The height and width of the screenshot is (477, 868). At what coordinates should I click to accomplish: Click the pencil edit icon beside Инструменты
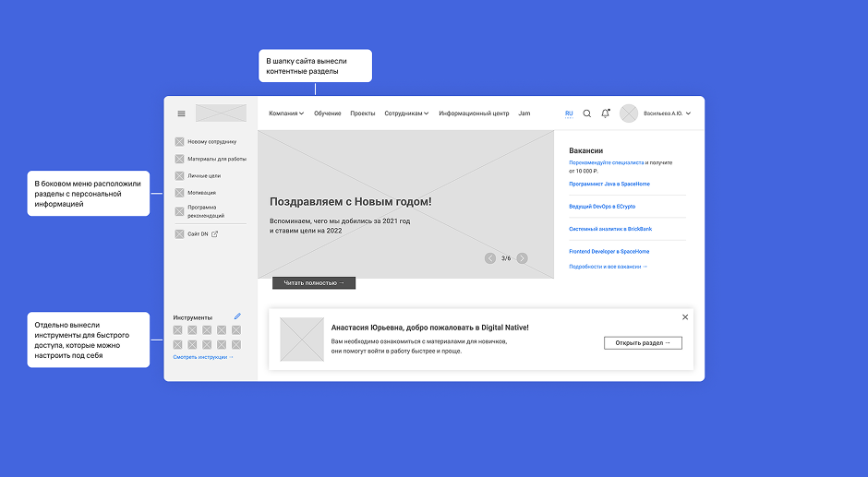coord(237,316)
